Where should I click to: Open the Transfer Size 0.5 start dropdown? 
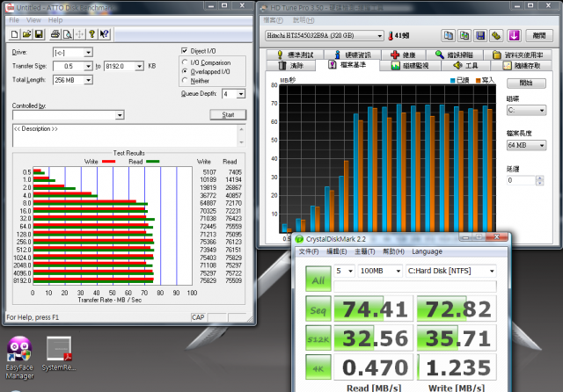click(88, 66)
